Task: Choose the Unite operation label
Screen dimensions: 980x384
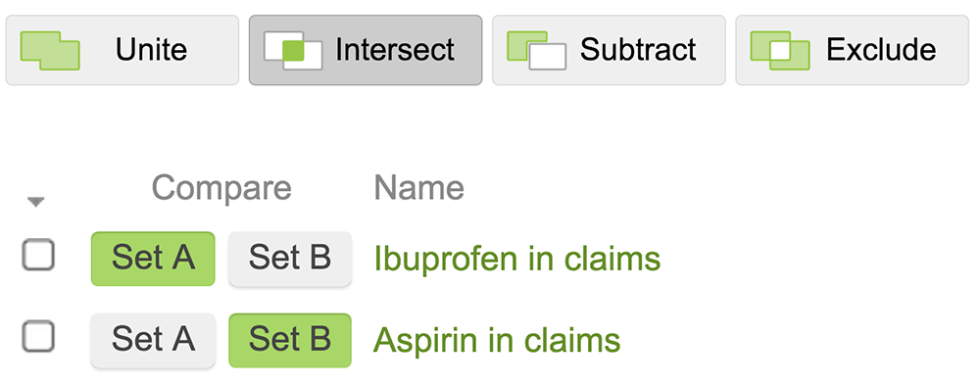Action: pos(151,50)
